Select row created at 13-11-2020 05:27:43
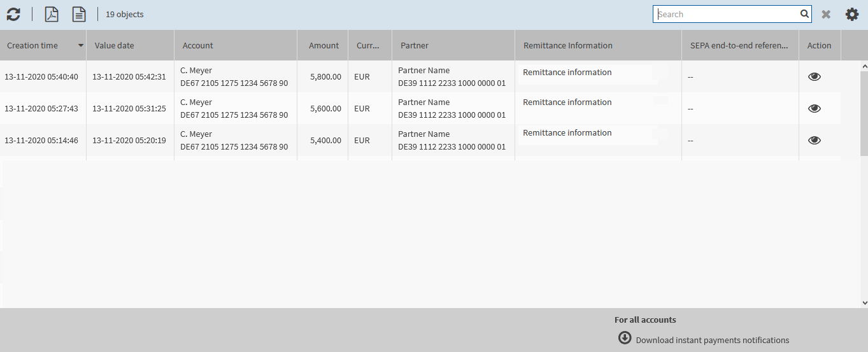The height and width of the screenshot is (352, 868). (41, 108)
